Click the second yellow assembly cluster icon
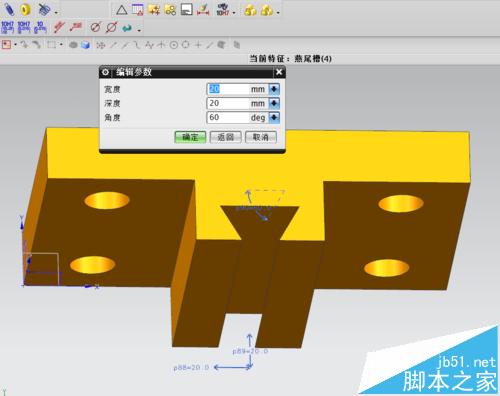The image size is (500, 396). point(267,10)
